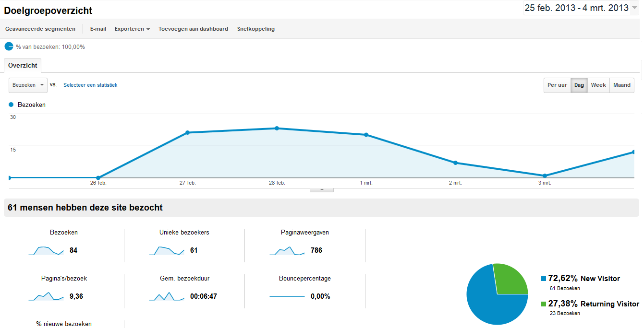Click the Pagina's/bezoek metric label
This screenshot has height=328, width=644.
(64, 279)
